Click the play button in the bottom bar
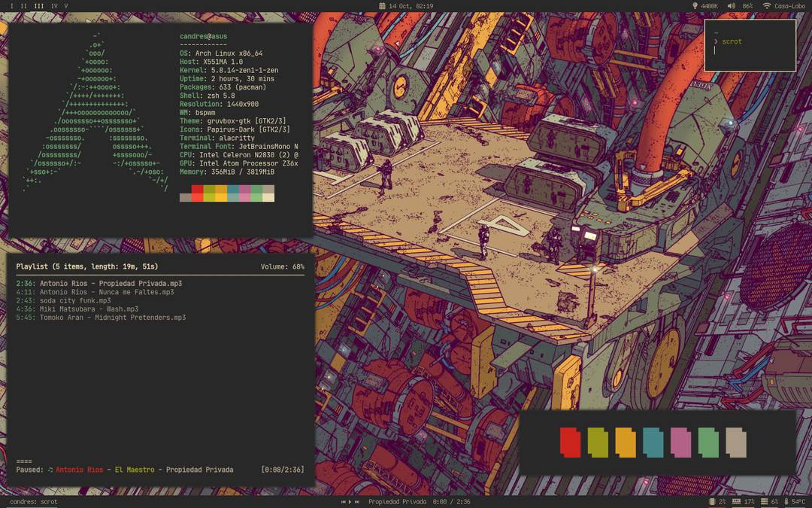Image resolution: width=812 pixels, height=508 pixels. click(350, 501)
